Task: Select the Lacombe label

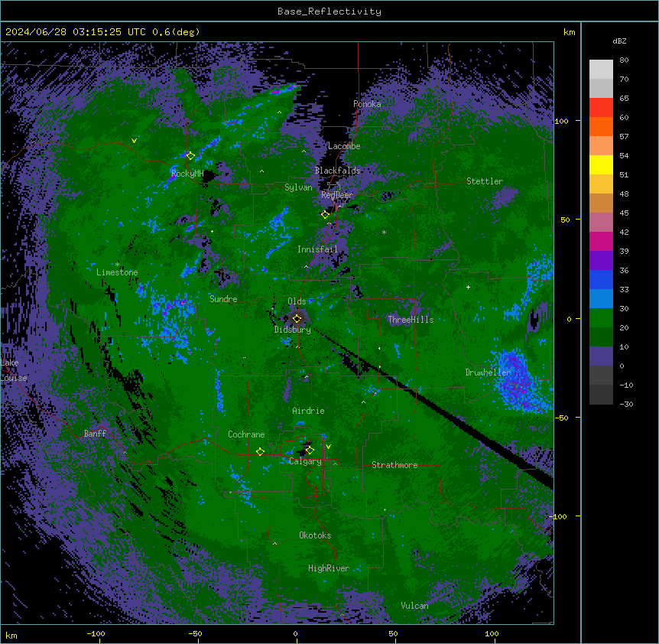Action: 344,146
